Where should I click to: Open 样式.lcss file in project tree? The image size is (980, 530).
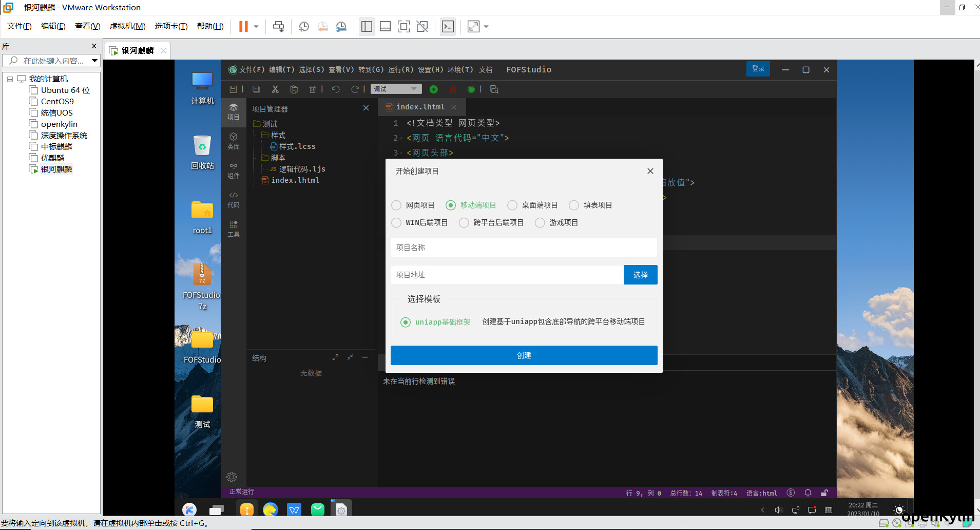(x=297, y=146)
